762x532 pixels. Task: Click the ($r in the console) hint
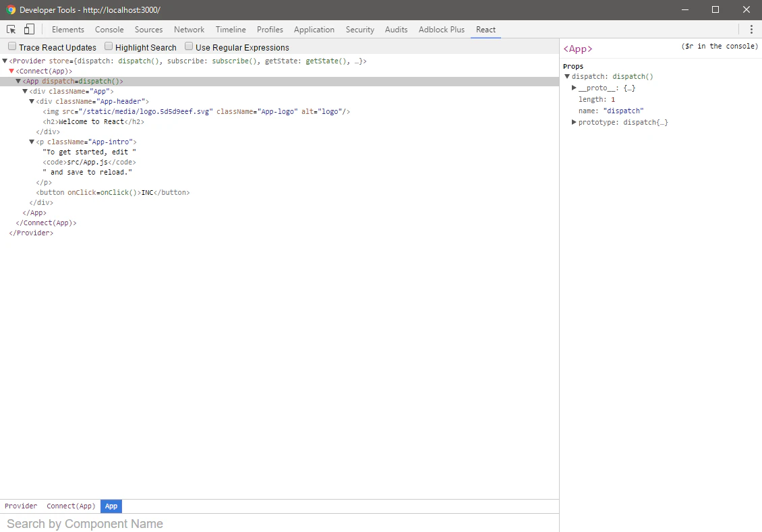pos(720,46)
